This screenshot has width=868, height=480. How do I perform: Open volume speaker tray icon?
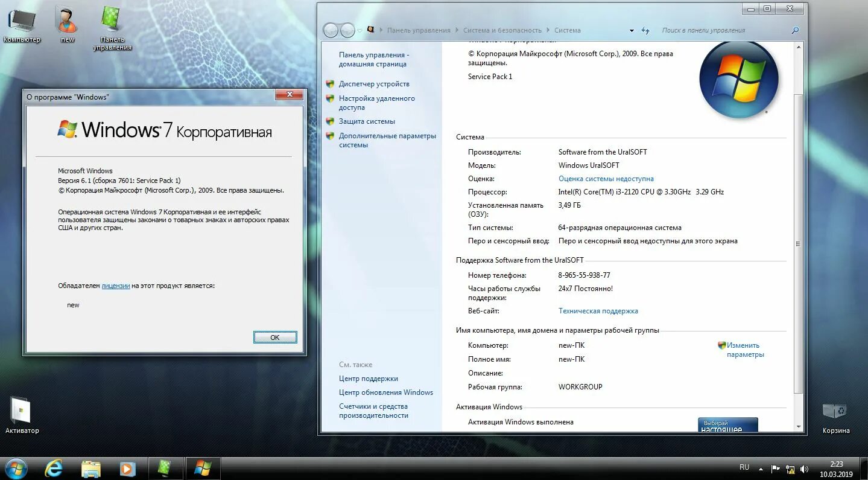click(804, 469)
